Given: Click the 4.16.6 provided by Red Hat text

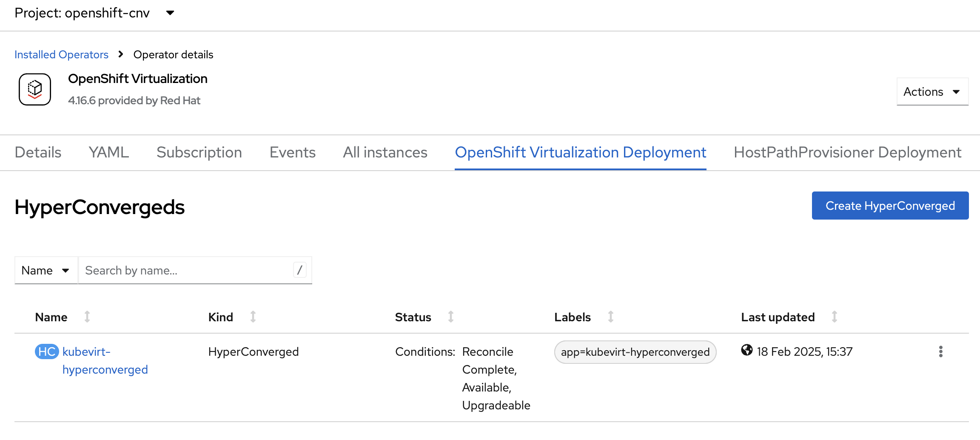Looking at the screenshot, I should 134,100.
